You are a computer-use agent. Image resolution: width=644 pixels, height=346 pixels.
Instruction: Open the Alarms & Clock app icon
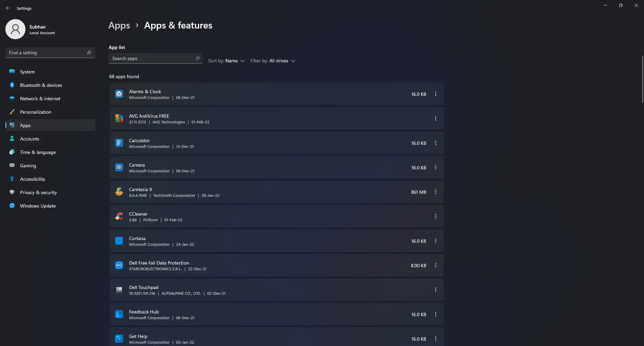point(119,94)
